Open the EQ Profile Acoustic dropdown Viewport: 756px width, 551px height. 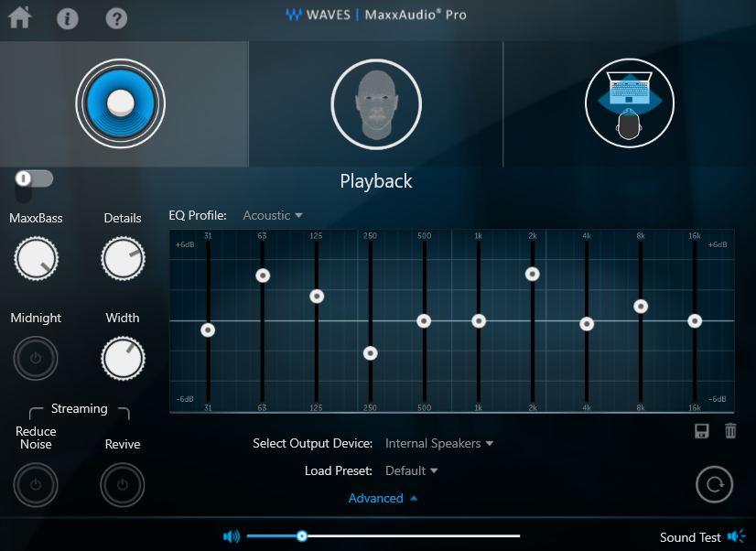pos(273,215)
